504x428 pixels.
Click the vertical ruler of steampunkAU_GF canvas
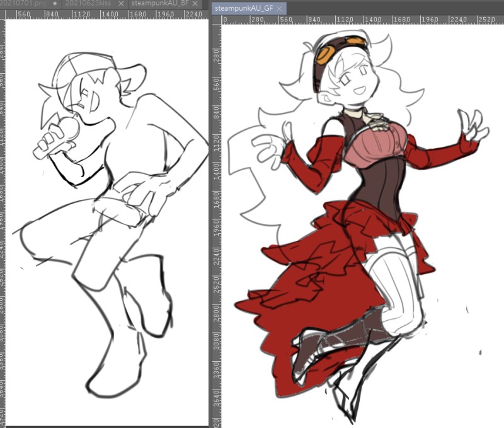coord(217,225)
